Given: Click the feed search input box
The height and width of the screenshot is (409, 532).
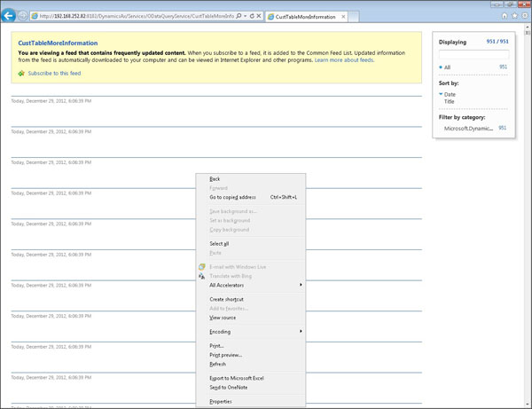Looking at the screenshot, I should [x=473, y=54].
